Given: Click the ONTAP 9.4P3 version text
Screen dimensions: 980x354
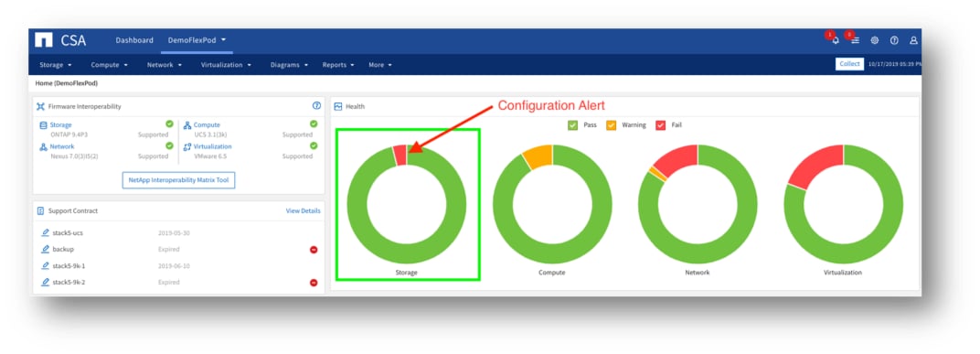Looking at the screenshot, I should coord(69,134).
